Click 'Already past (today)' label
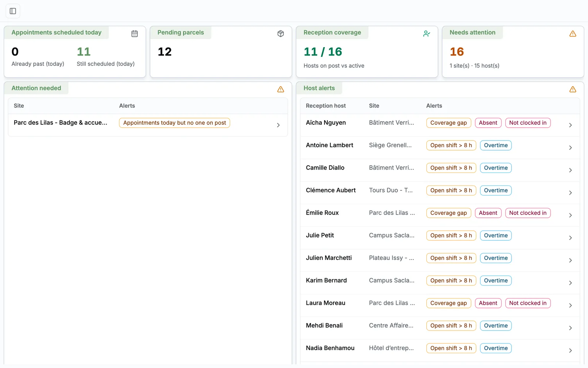Image resolution: width=588 pixels, height=368 pixels. coord(38,64)
